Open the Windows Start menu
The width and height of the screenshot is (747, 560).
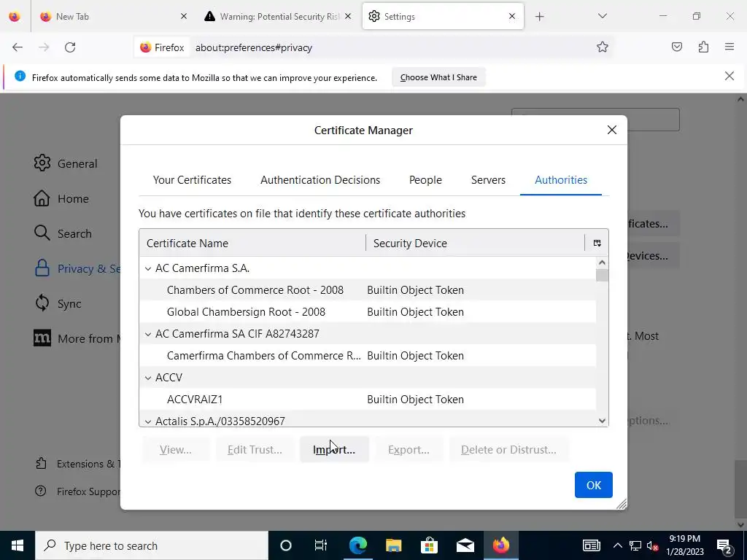pyautogui.click(x=18, y=545)
